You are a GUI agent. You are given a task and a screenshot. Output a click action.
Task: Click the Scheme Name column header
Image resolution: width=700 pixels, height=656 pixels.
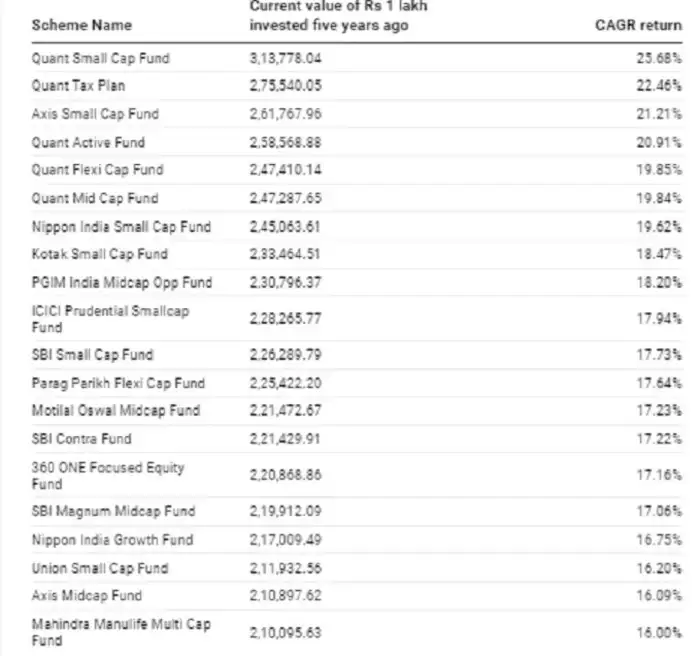pyautogui.click(x=82, y=25)
